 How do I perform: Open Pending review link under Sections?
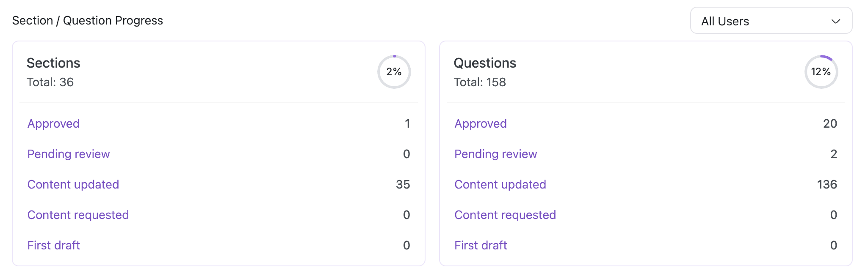(x=69, y=154)
